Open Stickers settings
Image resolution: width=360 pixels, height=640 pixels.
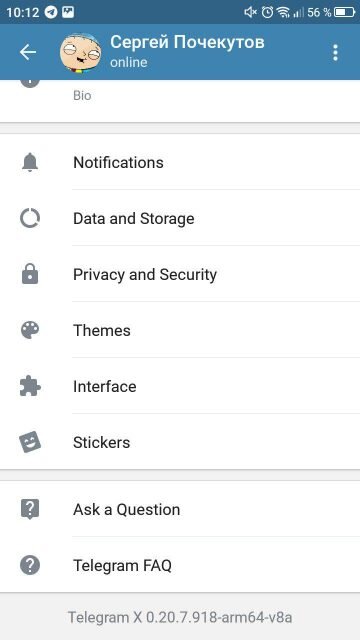click(180, 442)
